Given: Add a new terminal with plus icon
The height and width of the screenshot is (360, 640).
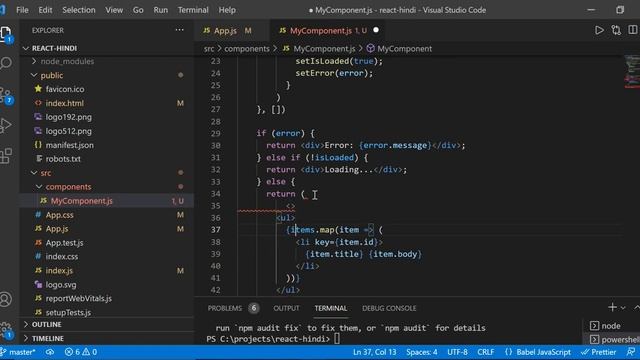Looking at the screenshot, I should pyautogui.click(x=612, y=307).
